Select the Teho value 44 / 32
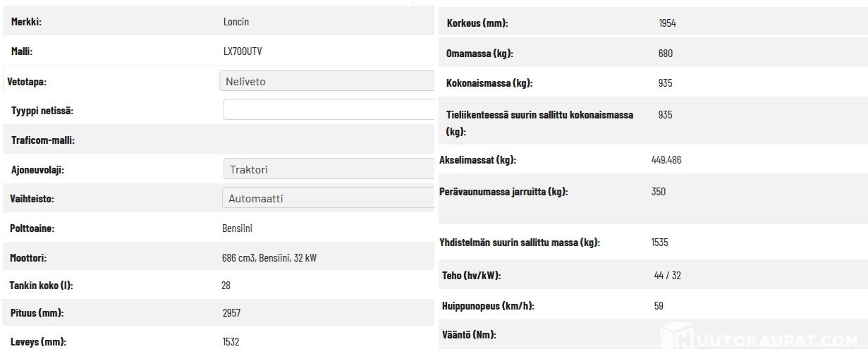This screenshot has height=361, width=868. point(668,276)
